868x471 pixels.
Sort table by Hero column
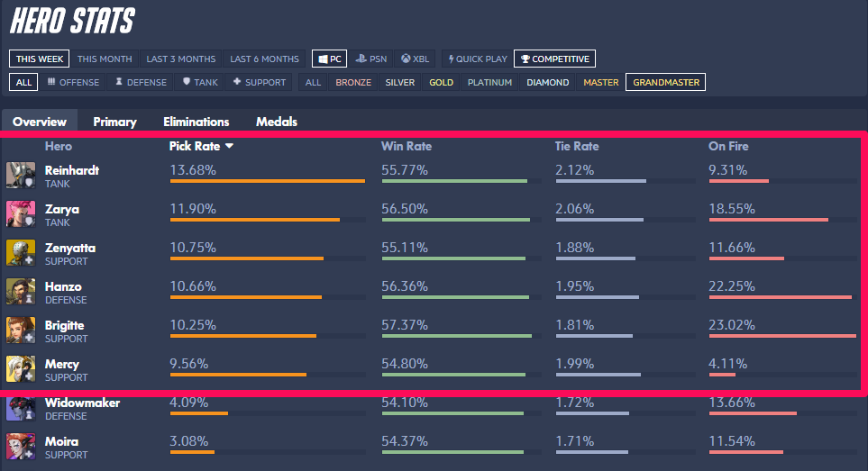tap(58, 146)
